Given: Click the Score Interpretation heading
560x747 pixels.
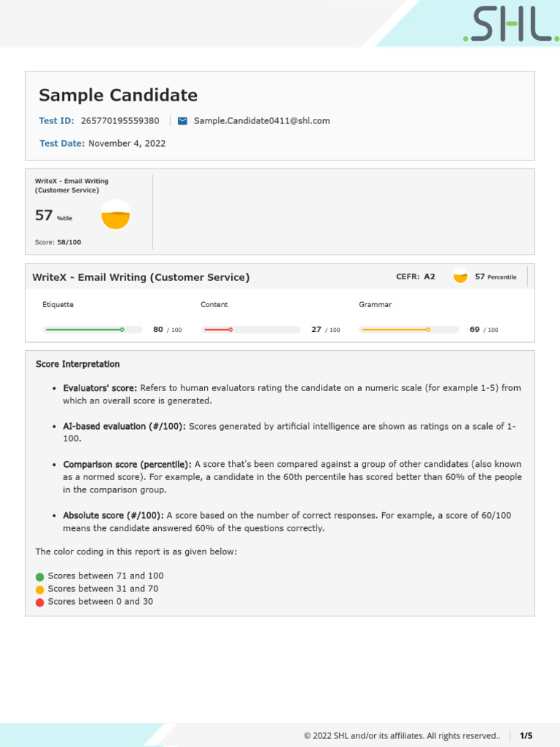Looking at the screenshot, I should click(x=77, y=364).
